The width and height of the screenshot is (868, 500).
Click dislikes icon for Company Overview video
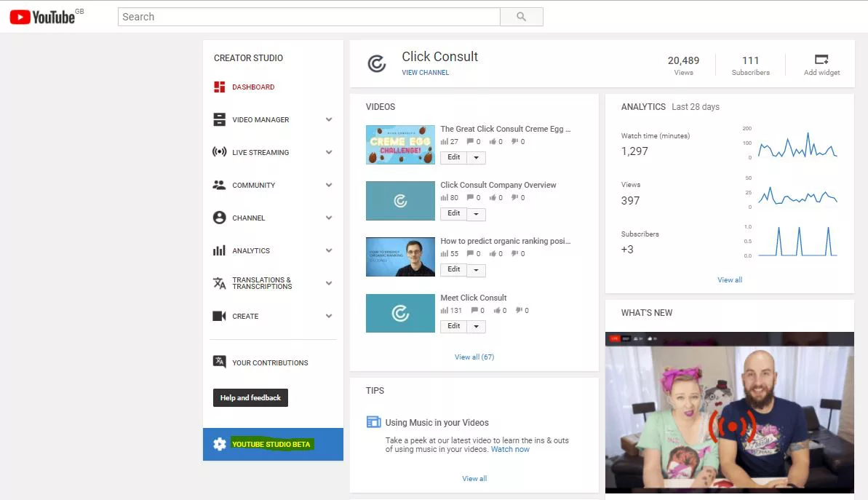pos(515,198)
